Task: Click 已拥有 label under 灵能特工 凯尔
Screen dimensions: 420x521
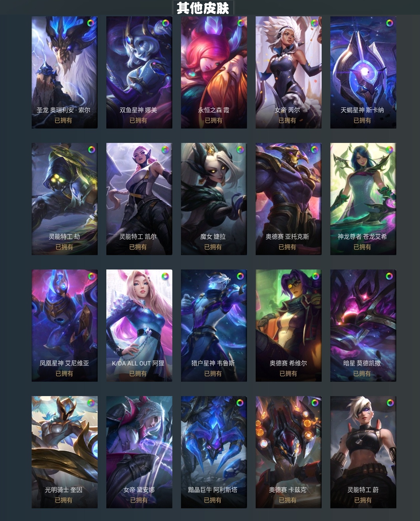Action: pyautogui.click(x=138, y=247)
